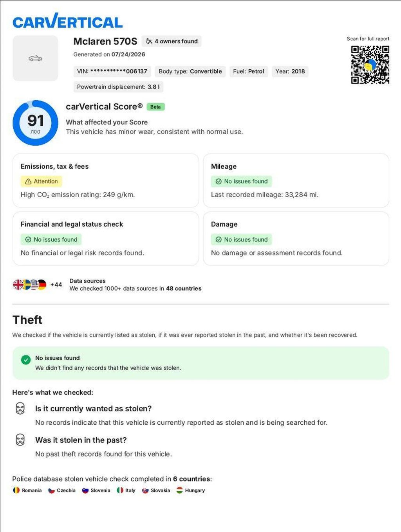Open the Emissions, tax & fees card
401x532 pixels.
coord(106,180)
